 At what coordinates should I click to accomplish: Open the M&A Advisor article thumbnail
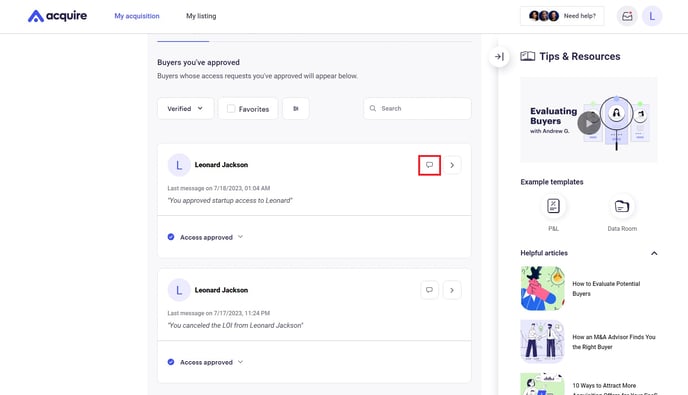(x=542, y=341)
